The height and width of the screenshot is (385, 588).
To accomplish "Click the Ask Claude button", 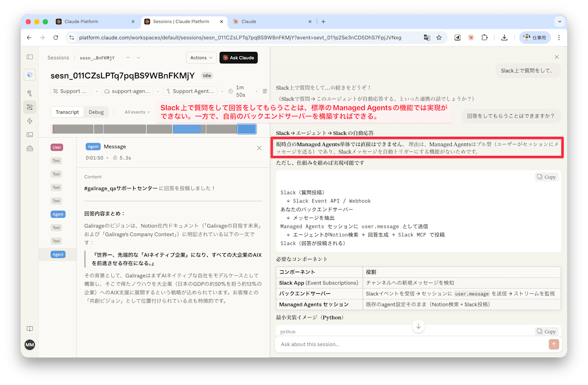I will [x=239, y=58].
